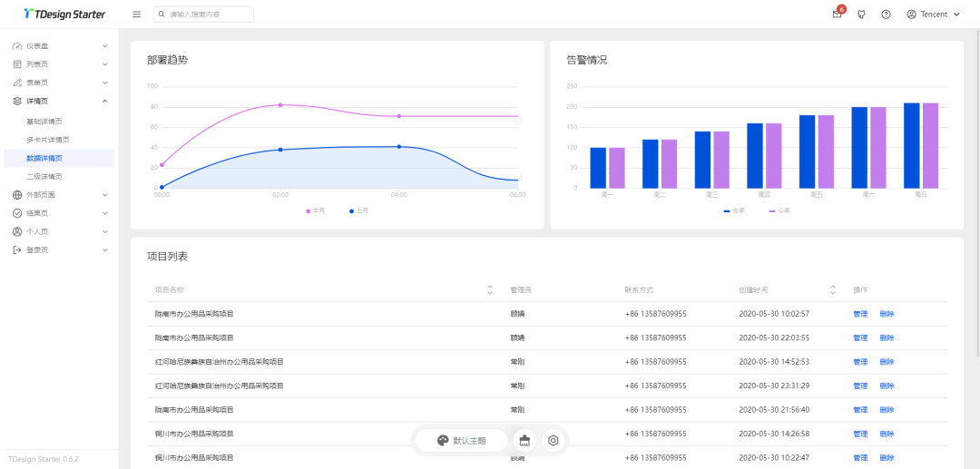Click the 表单页 edit pencil icon
The image size is (980, 469).
point(17,83)
